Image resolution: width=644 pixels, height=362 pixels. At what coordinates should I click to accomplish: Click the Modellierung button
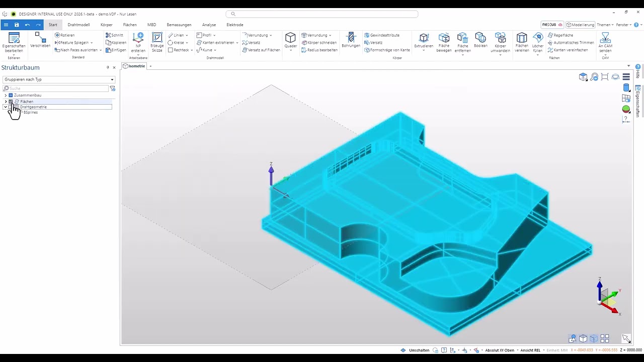581,25
